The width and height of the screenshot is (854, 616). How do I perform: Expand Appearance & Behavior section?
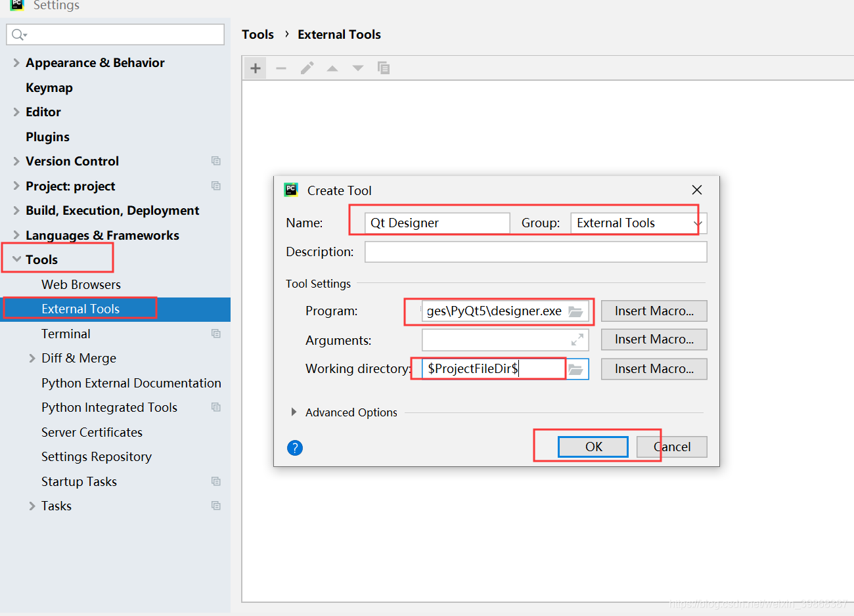[x=16, y=62]
